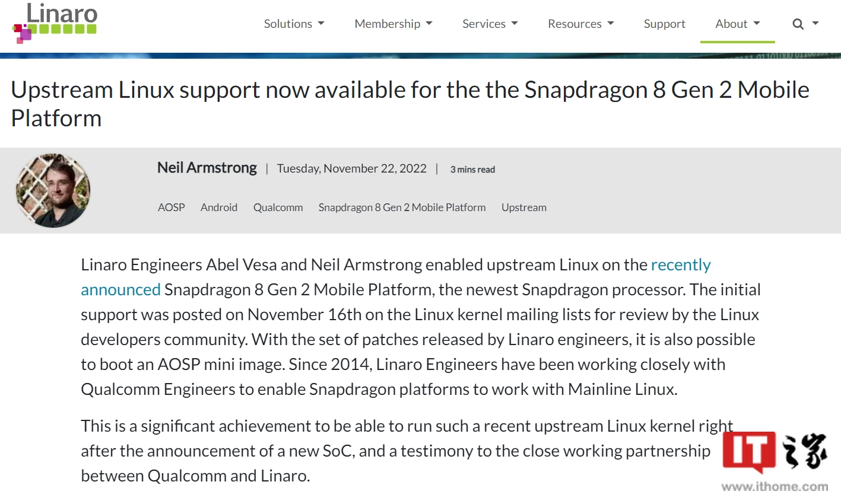The width and height of the screenshot is (841, 504).
Task: Click the Linaro logo
Action: pos(55,23)
